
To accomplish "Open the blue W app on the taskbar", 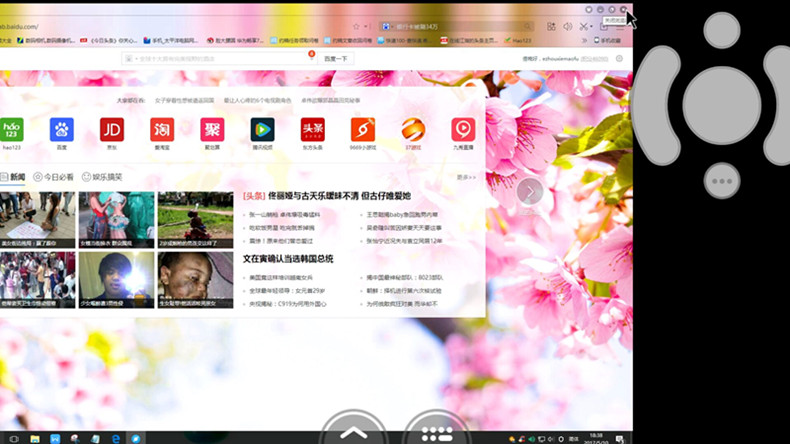I will 55,439.
